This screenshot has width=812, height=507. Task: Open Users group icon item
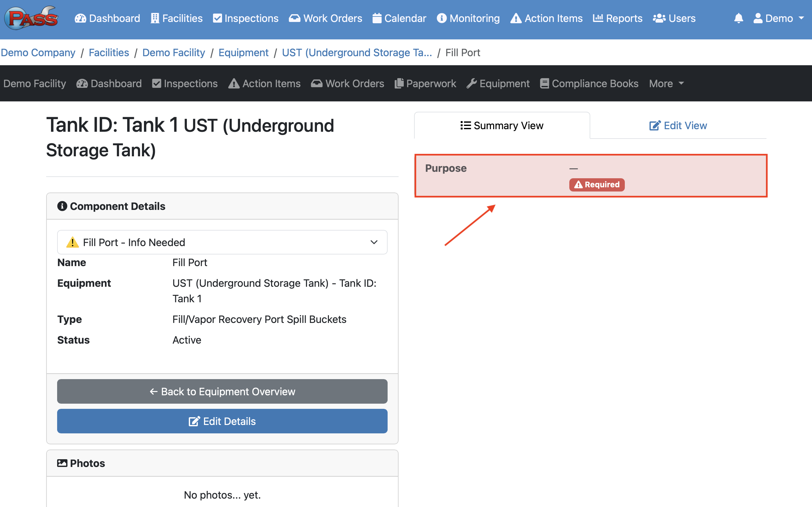(x=674, y=18)
